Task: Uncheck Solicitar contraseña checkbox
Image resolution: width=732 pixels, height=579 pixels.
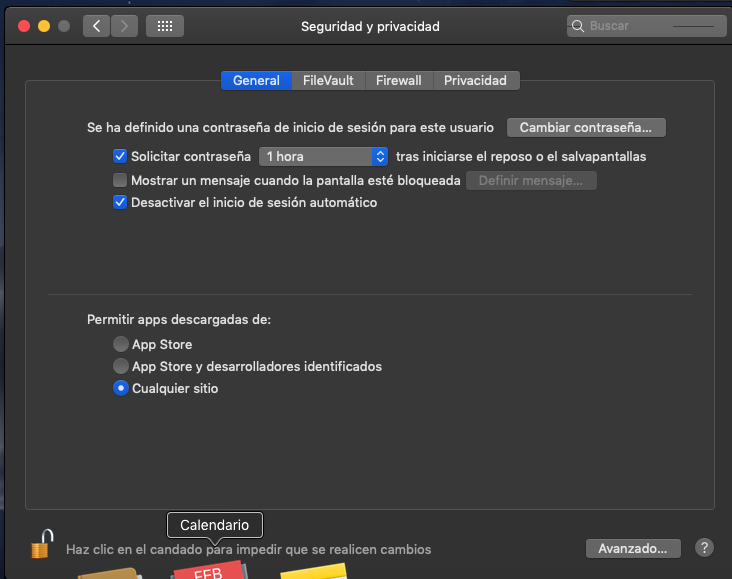Action: [x=121, y=156]
